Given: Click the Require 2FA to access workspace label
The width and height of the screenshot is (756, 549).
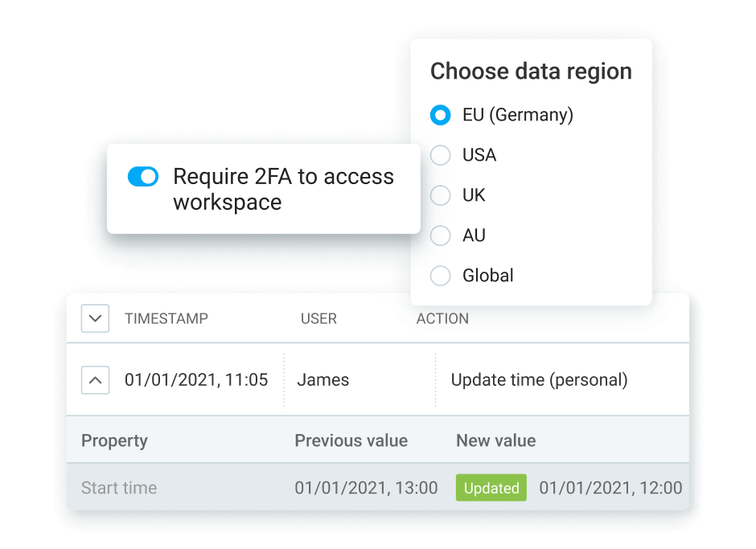Looking at the screenshot, I should tap(283, 189).
